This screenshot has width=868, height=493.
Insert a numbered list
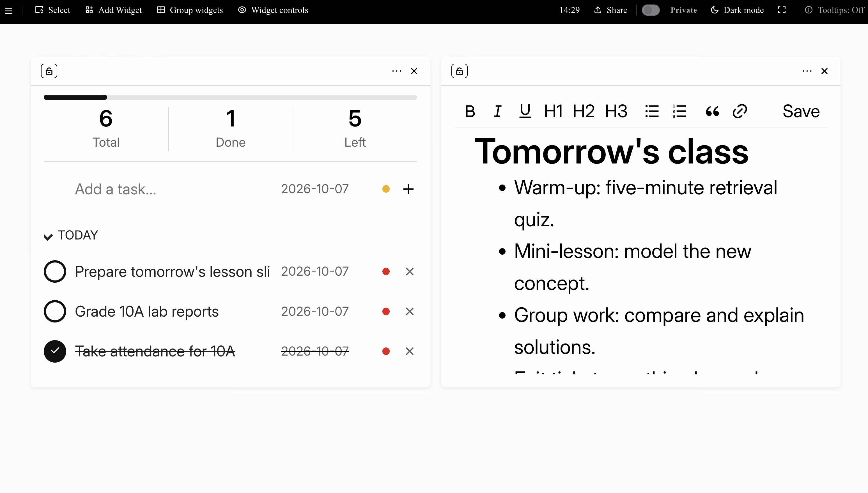click(679, 111)
